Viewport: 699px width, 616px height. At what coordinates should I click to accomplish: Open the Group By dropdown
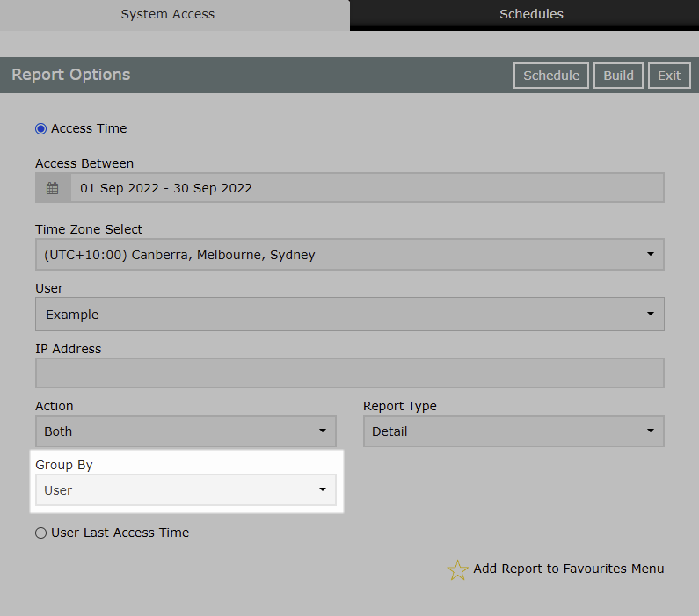[186, 490]
